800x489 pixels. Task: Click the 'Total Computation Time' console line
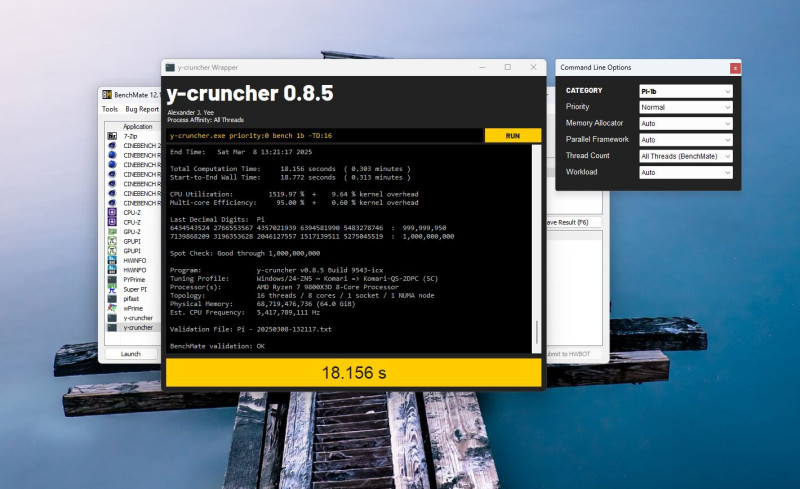[x=290, y=169]
